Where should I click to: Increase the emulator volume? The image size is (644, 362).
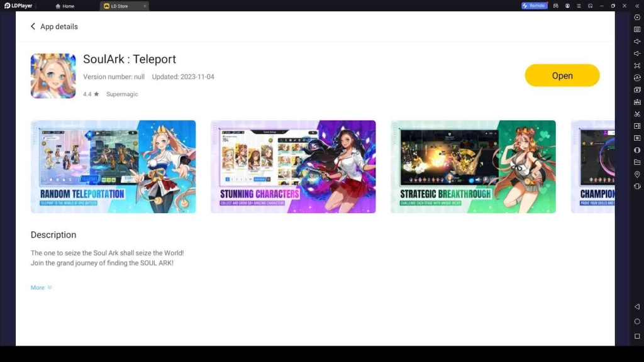pyautogui.click(x=637, y=40)
